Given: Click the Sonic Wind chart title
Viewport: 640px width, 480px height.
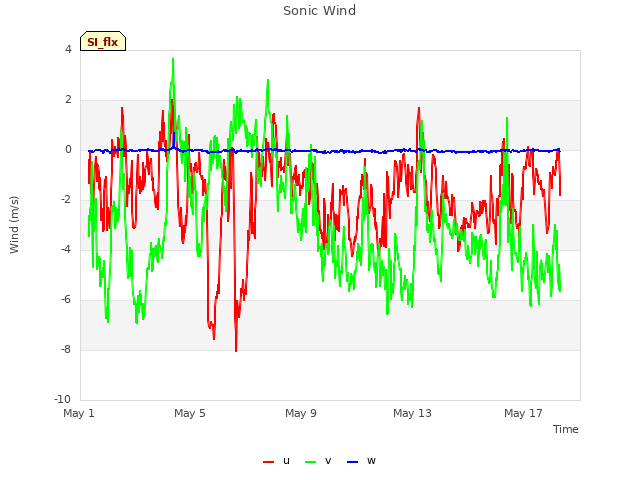Looking at the screenshot, I should point(320,11).
